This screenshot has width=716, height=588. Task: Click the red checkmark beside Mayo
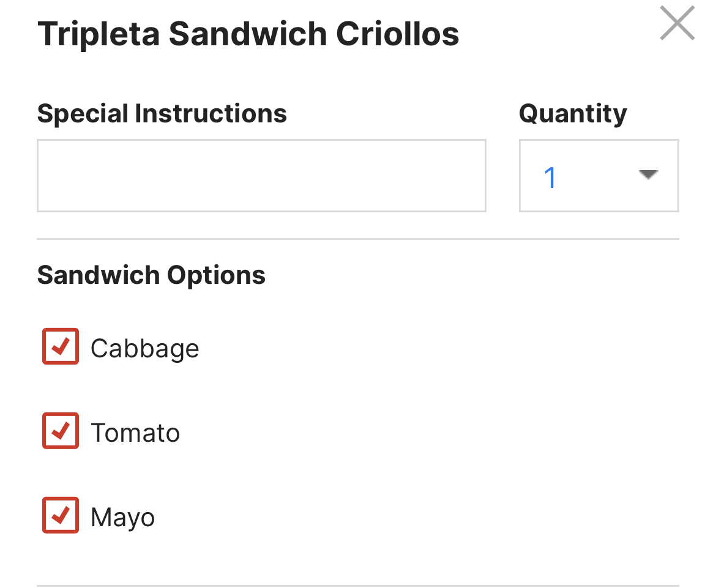tap(60, 516)
